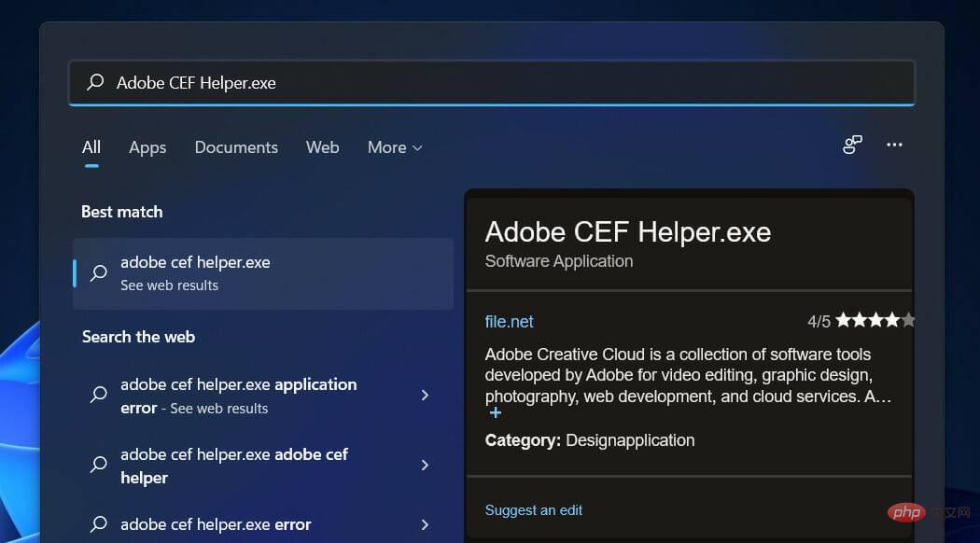Select the Web filter tab
Viewport: 980px width, 543px height.
coord(322,146)
